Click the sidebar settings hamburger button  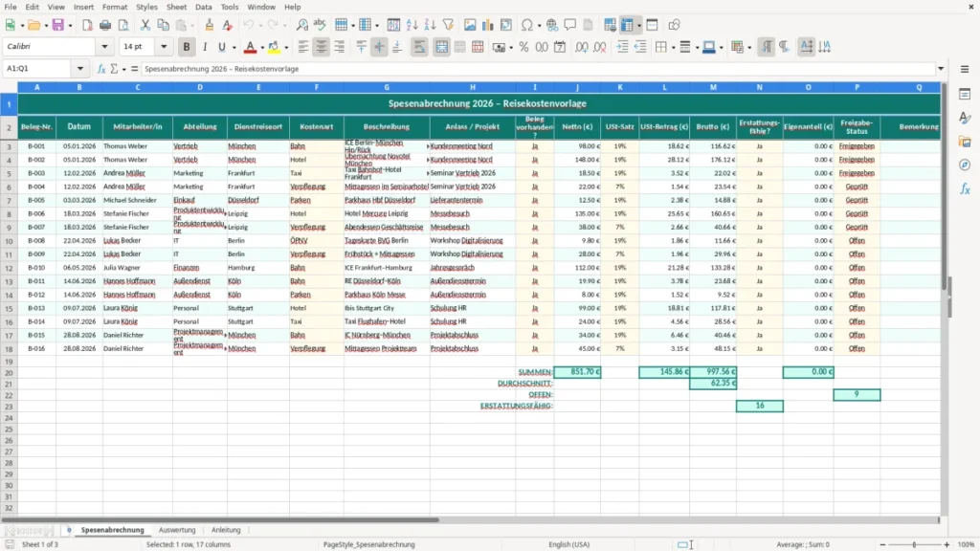[x=965, y=69]
